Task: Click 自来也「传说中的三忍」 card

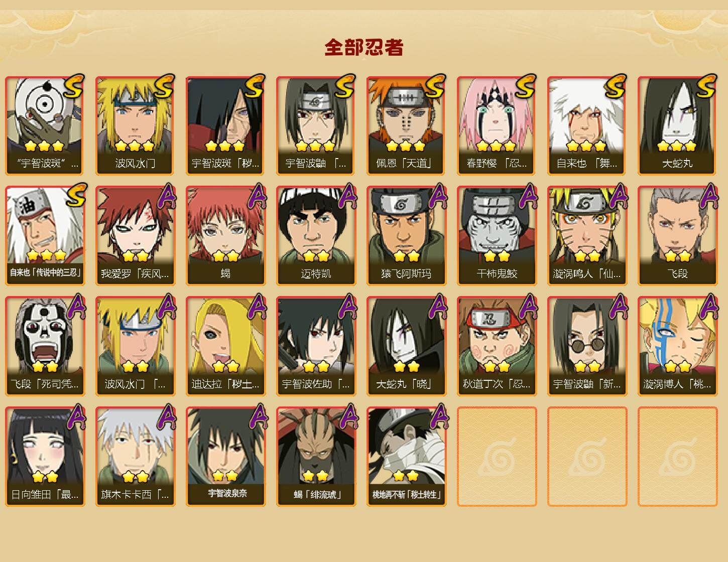Action: [45, 236]
